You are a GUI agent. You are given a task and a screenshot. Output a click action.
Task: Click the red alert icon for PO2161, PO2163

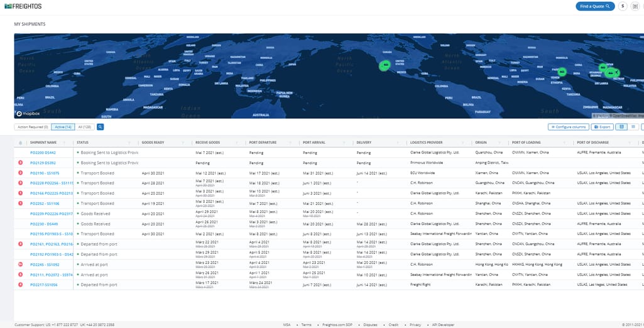tap(21, 244)
